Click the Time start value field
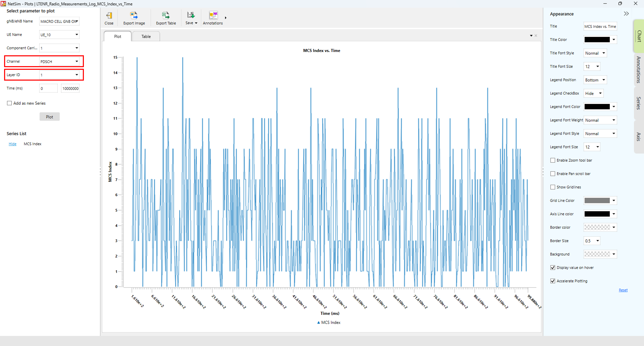The width and height of the screenshot is (644, 346). coord(48,88)
